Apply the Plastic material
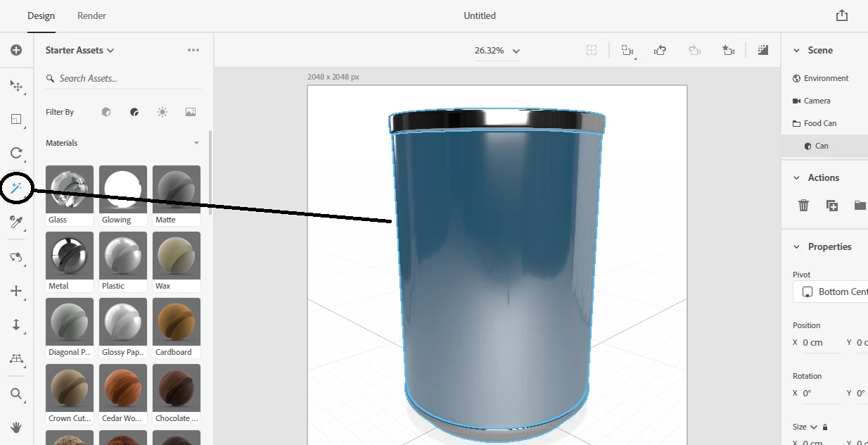Viewport: 868px width, 445px height. point(123,262)
